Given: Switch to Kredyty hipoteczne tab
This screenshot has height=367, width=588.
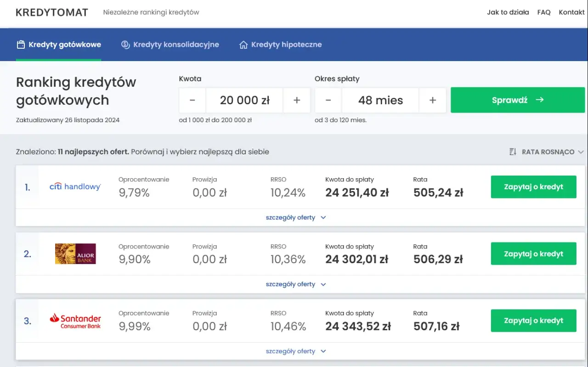Looking at the screenshot, I should (280, 45).
